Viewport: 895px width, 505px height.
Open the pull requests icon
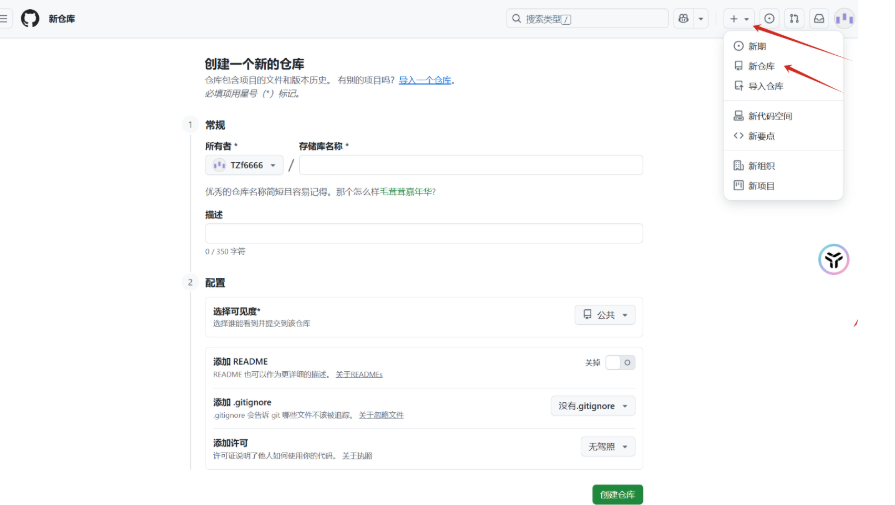click(794, 18)
